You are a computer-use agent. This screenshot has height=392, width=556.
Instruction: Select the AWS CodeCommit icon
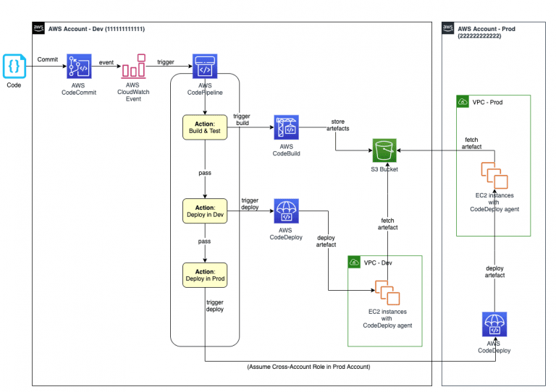(x=79, y=67)
